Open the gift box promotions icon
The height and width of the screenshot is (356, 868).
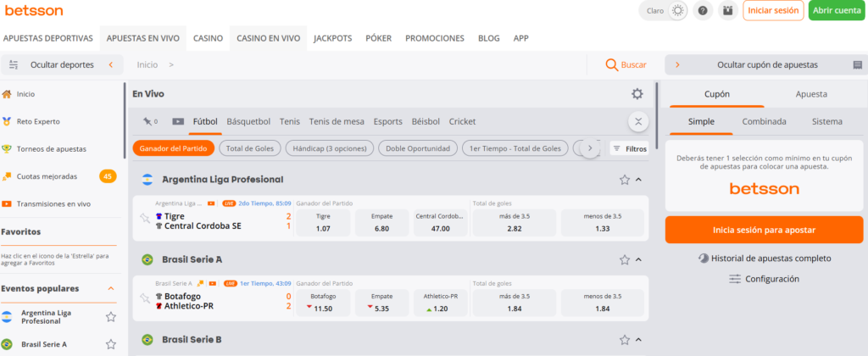728,10
